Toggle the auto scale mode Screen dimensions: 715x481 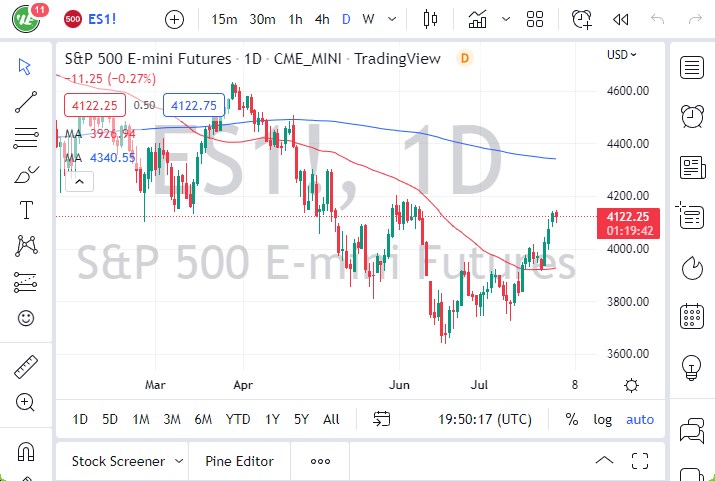[640, 419]
